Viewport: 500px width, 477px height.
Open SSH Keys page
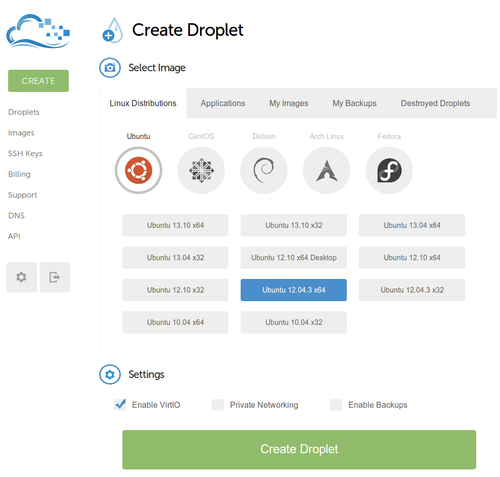25,153
